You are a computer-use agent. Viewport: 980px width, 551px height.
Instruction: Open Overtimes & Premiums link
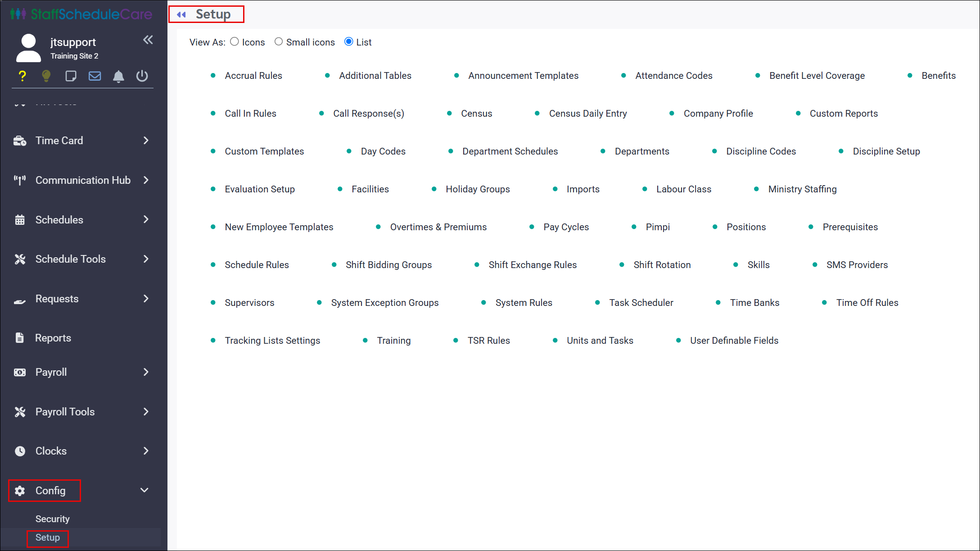(438, 227)
